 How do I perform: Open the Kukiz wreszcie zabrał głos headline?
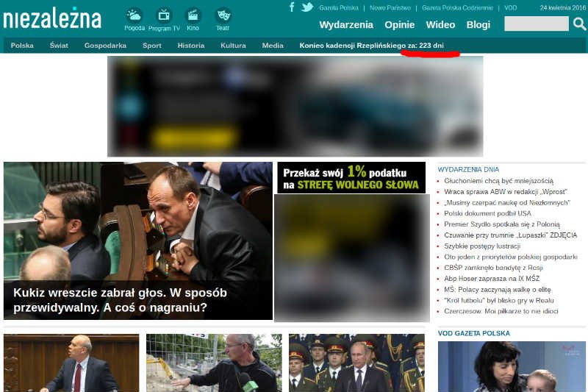click(120, 300)
